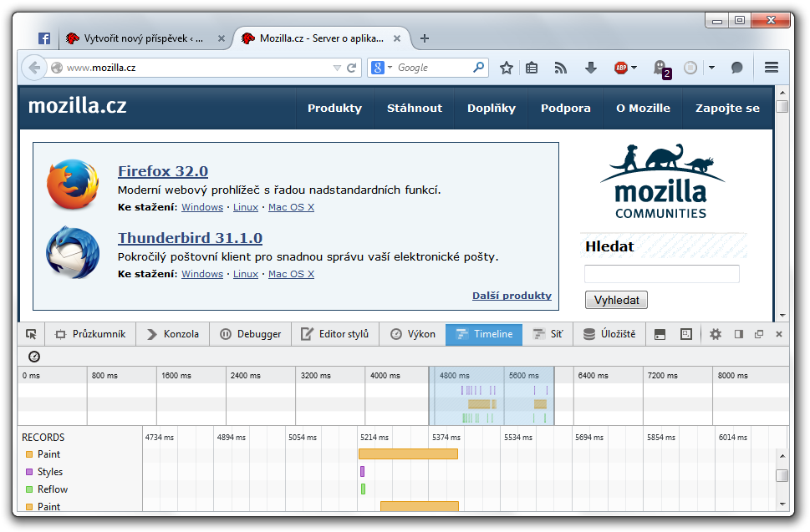This screenshot has width=810, height=532.
Task: Open the Průzkumník devtools tab
Action: click(x=90, y=334)
